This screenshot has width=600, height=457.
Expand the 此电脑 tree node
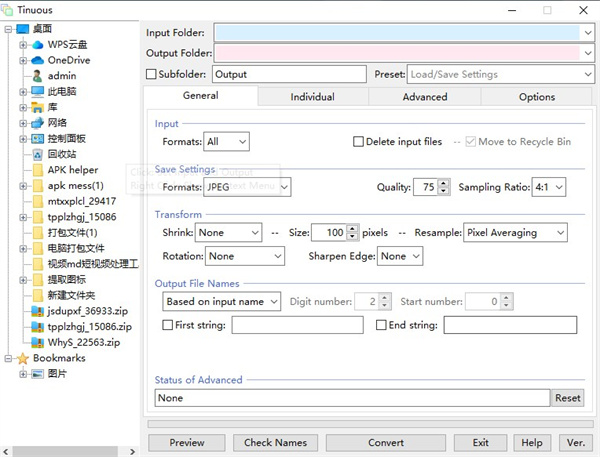[24, 92]
